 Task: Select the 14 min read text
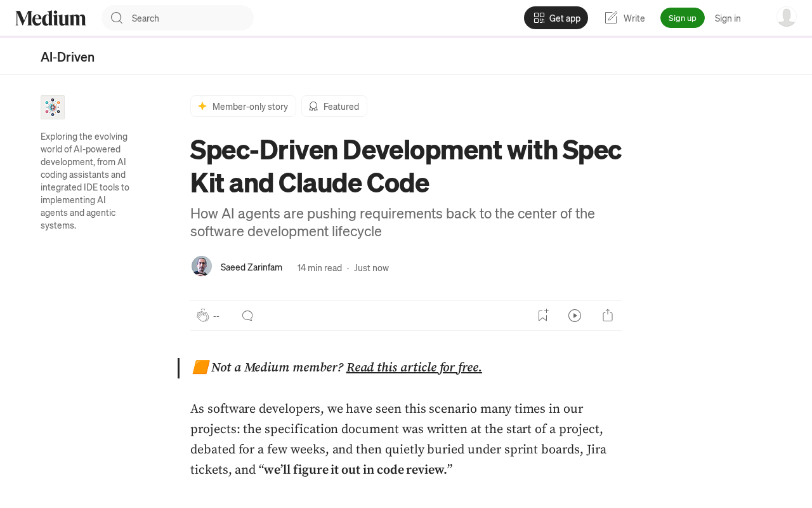point(320,268)
